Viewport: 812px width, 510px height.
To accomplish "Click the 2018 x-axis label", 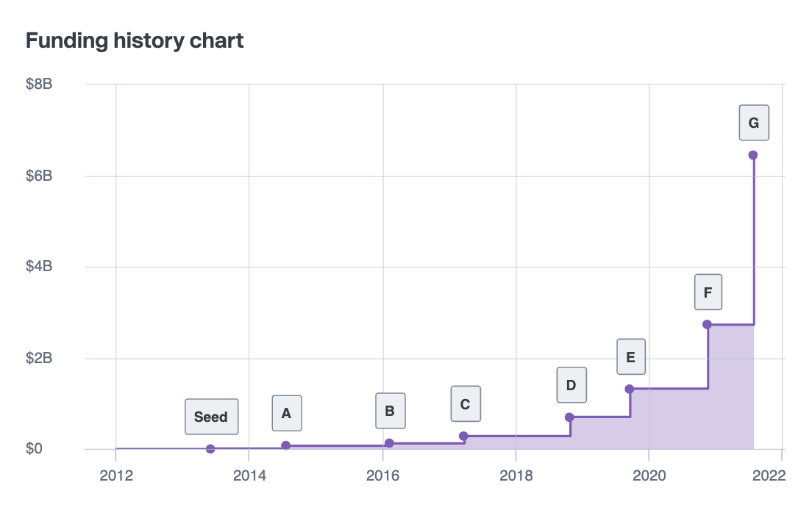I will (516, 474).
